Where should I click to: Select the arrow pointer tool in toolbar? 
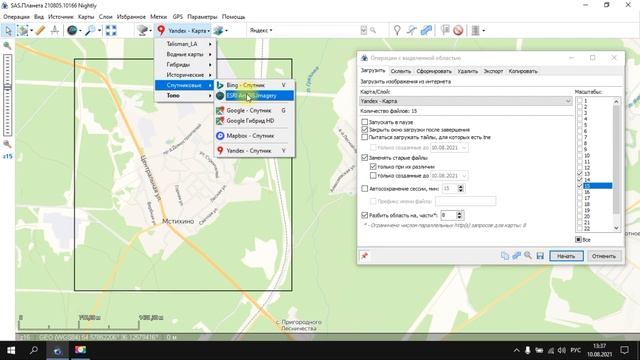[x=8, y=30]
